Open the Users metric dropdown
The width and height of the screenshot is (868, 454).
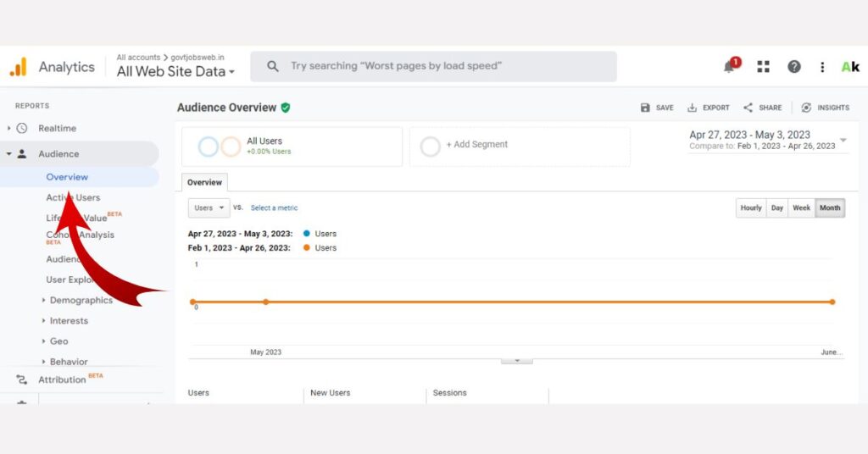209,208
